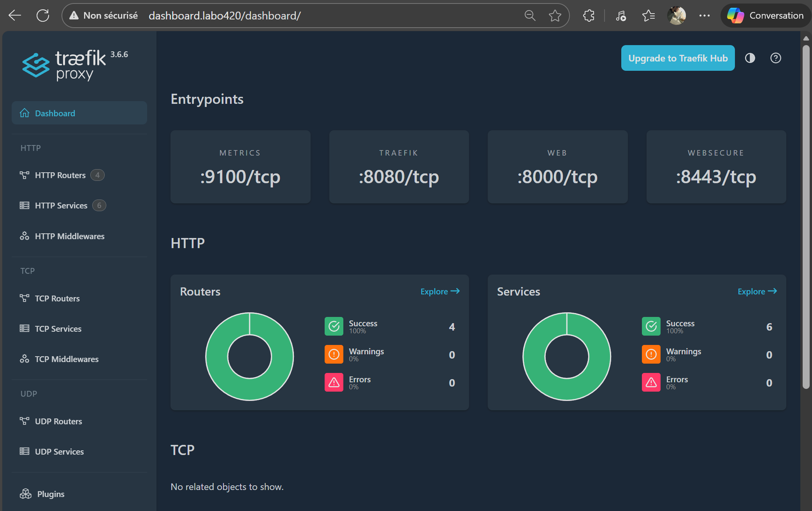Toggle dark mode with the contrast icon
This screenshot has width=812, height=511.
pyautogui.click(x=750, y=58)
